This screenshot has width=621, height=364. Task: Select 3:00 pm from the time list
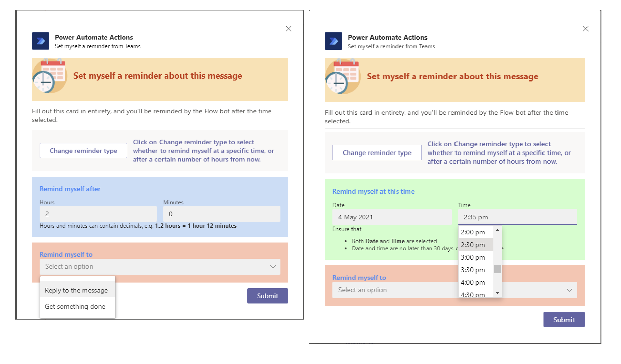pyautogui.click(x=473, y=257)
